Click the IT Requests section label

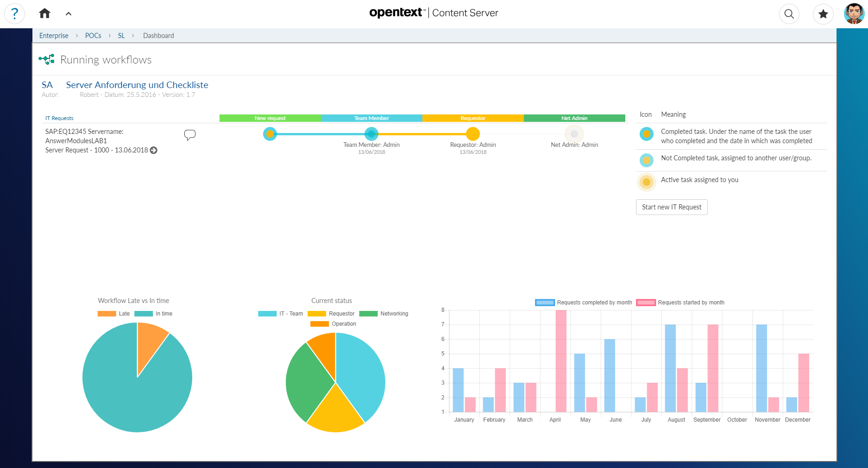59,118
